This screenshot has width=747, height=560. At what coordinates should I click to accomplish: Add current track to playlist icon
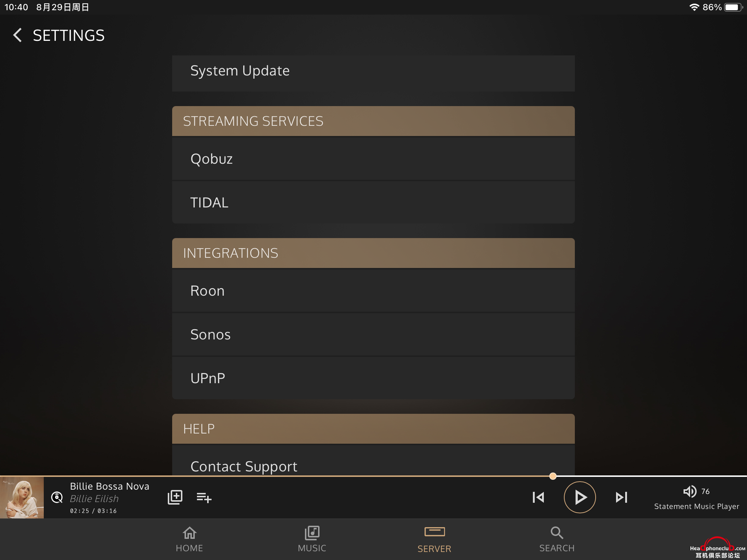tap(204, 498)
